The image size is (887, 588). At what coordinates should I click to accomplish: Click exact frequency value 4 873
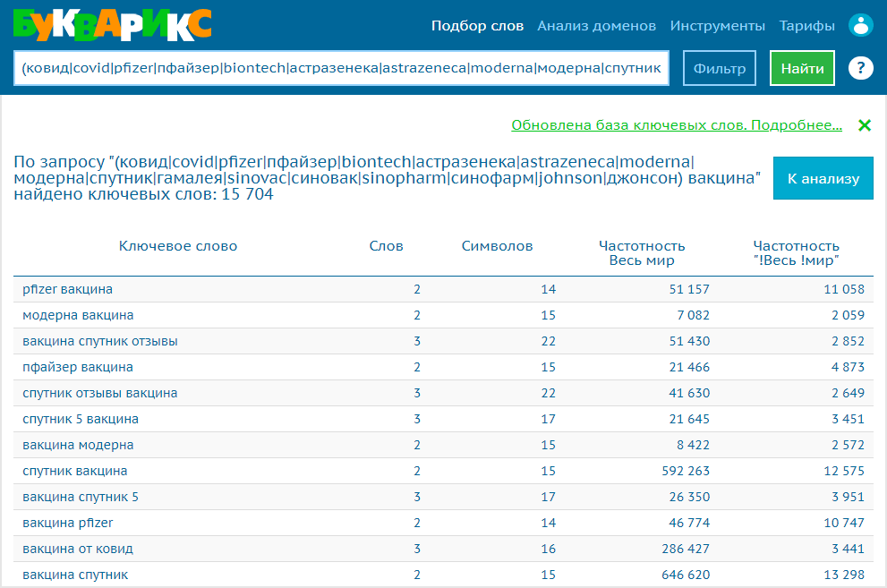pos(848,367)
